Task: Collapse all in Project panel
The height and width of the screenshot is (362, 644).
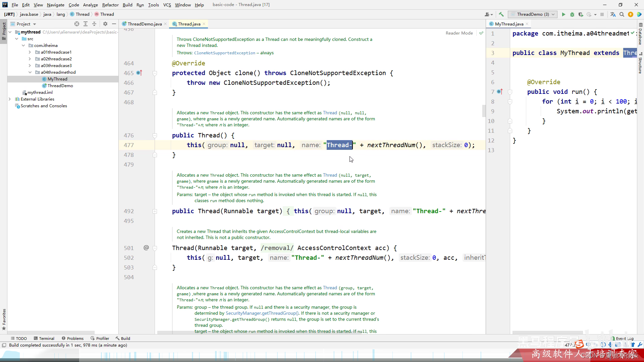Action: pyautogui.click(x=94, y=24)
